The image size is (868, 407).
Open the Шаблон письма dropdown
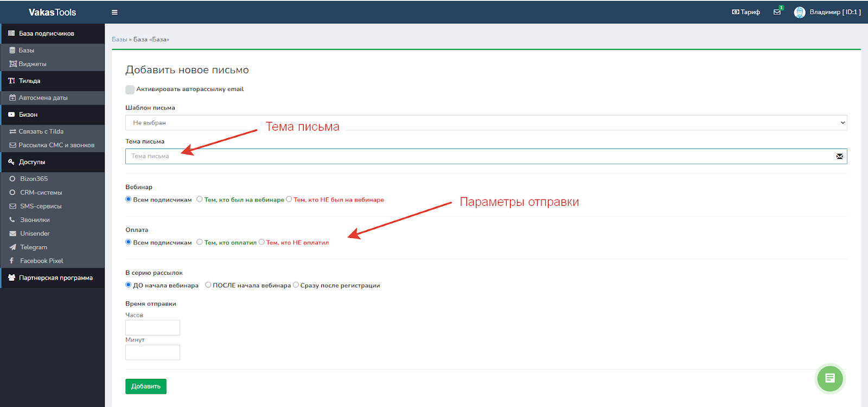(x=486, y=122)
